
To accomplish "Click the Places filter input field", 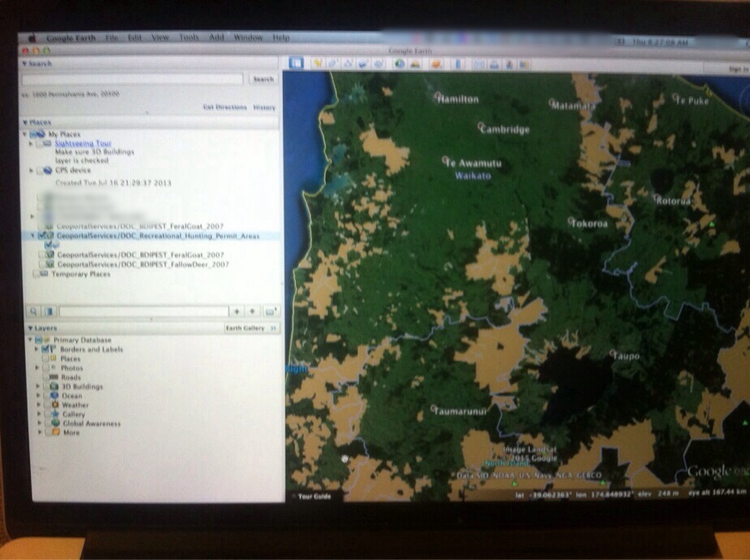I will [143, 312].
